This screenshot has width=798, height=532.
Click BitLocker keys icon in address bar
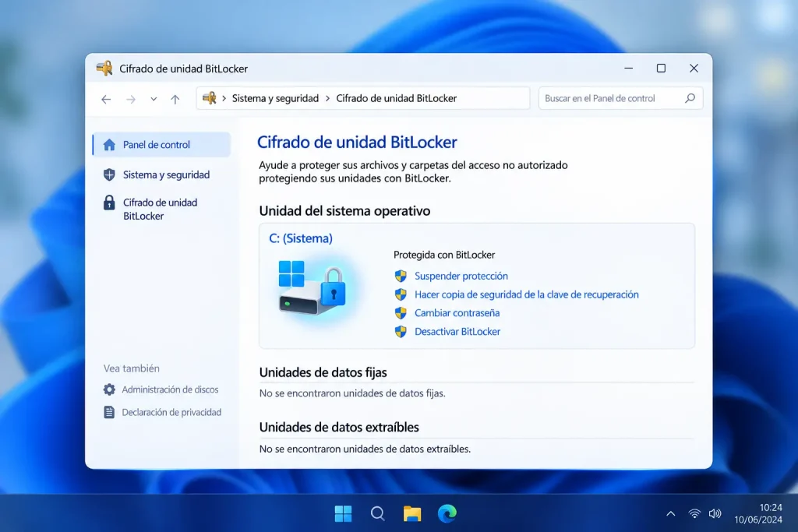click(x=209, y=98)
